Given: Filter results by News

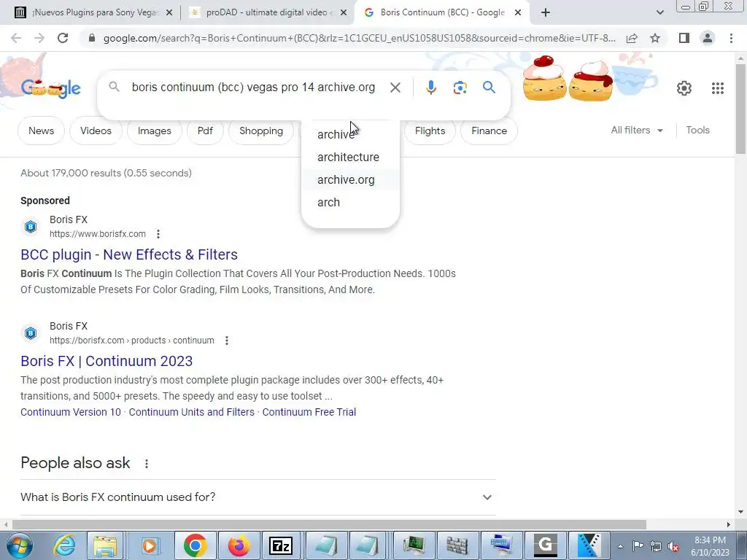Looking at the screenshot, I should [41, 131].
